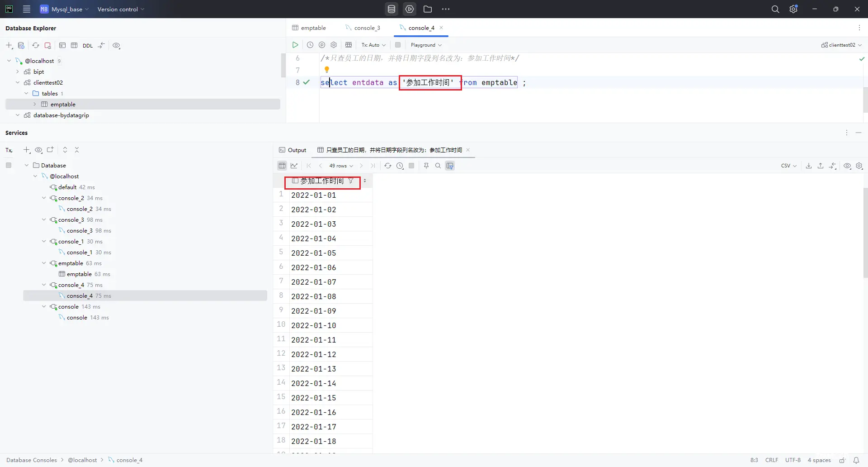Refresh the Database Explorer

[36, 45]
